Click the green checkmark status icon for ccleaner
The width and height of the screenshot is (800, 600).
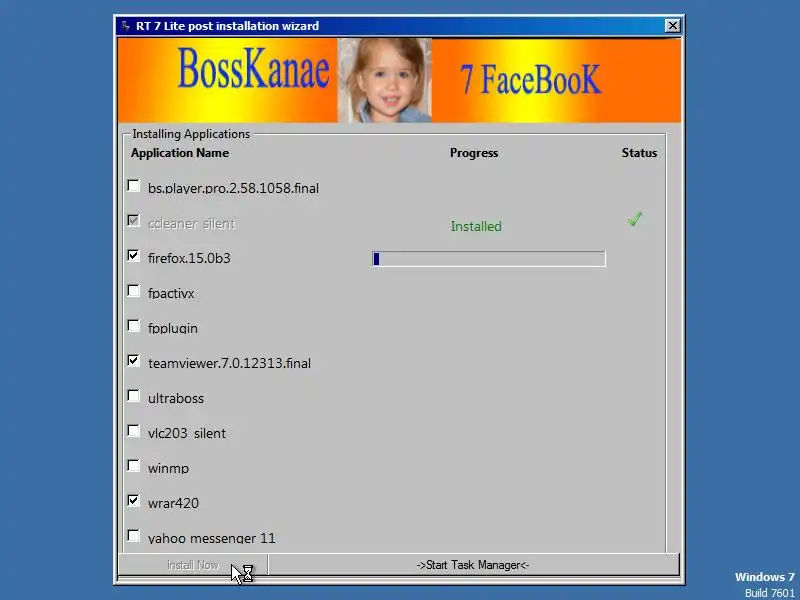pos(634,219)
